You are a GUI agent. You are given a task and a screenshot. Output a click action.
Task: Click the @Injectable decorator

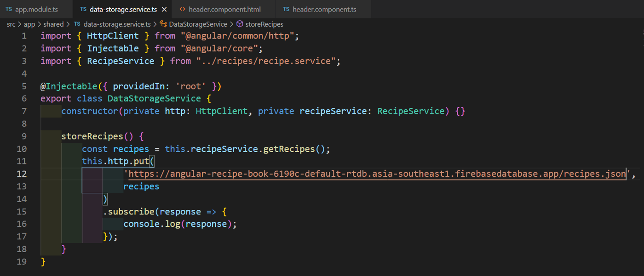point(69,86)
